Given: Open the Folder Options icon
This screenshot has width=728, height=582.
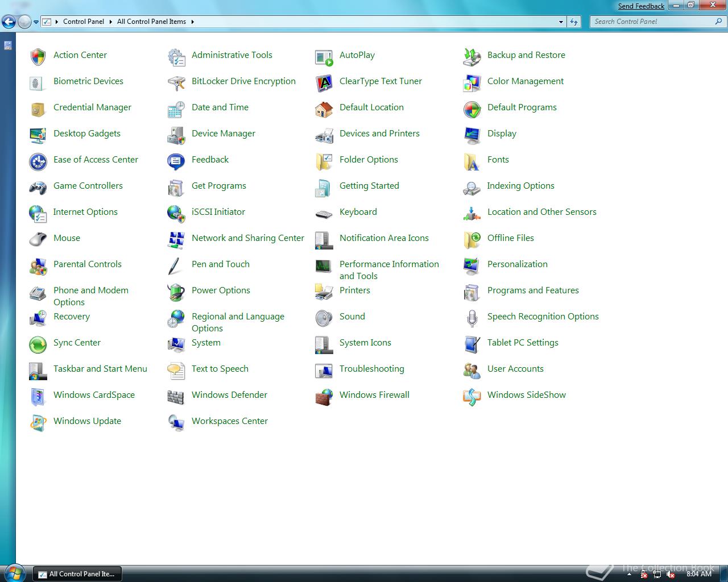Looking at the screenshot, I should click(324, 161).
